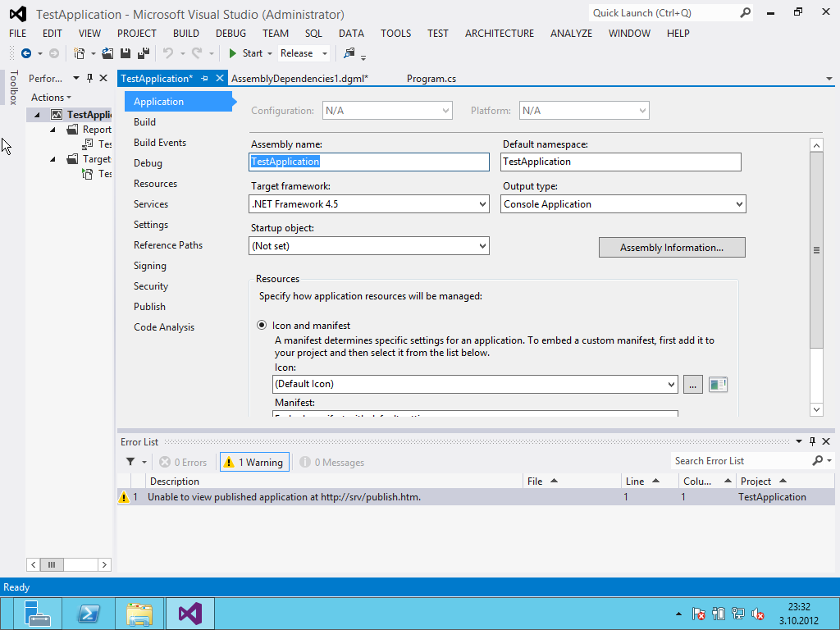The image size is (840, 630).
Task: Open the Startup object dropdown
Action: pos(482,246)
